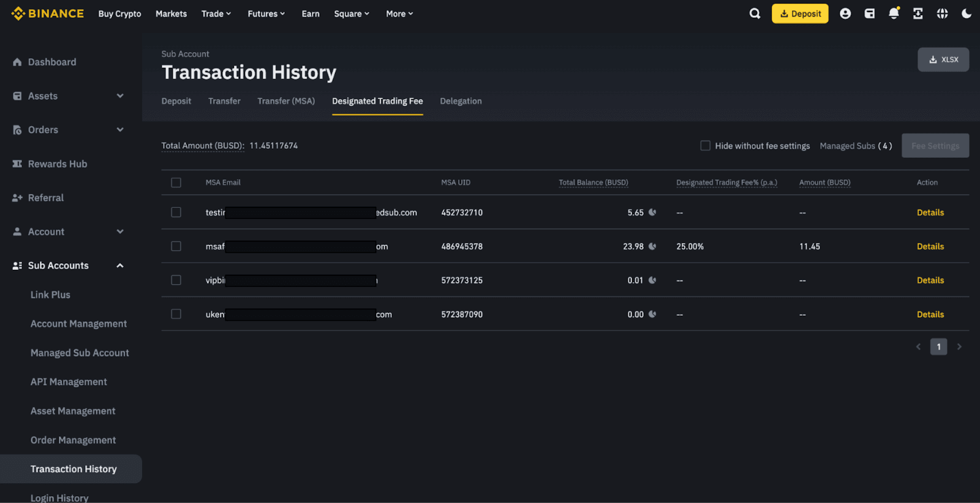
Task: Click the search magnifier icon
Action: pyautogui.click(x=755, y=13)
